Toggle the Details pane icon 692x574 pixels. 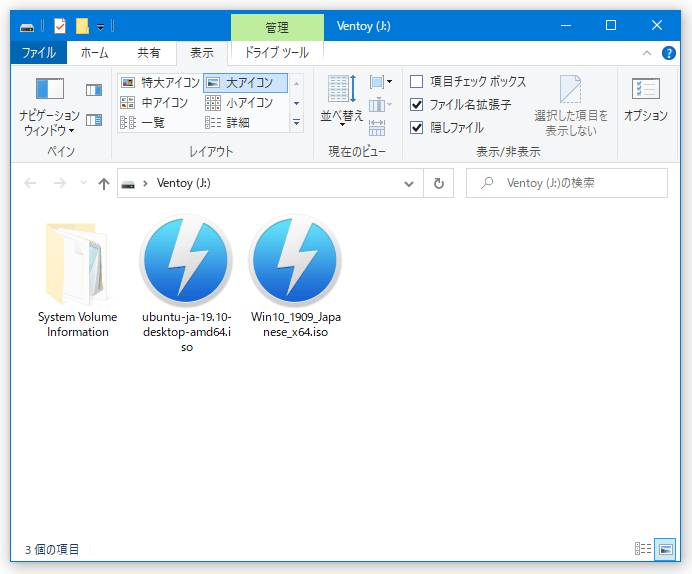click(94, 120)
